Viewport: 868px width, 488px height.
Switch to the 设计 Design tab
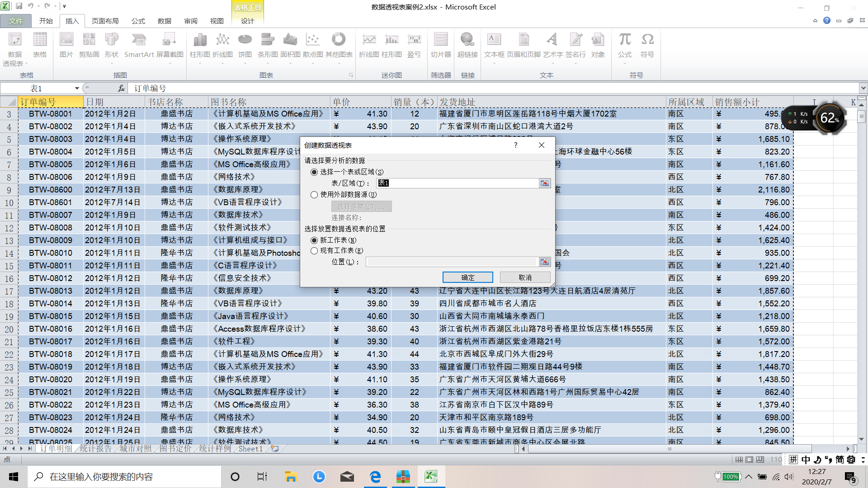coord(247,21)
